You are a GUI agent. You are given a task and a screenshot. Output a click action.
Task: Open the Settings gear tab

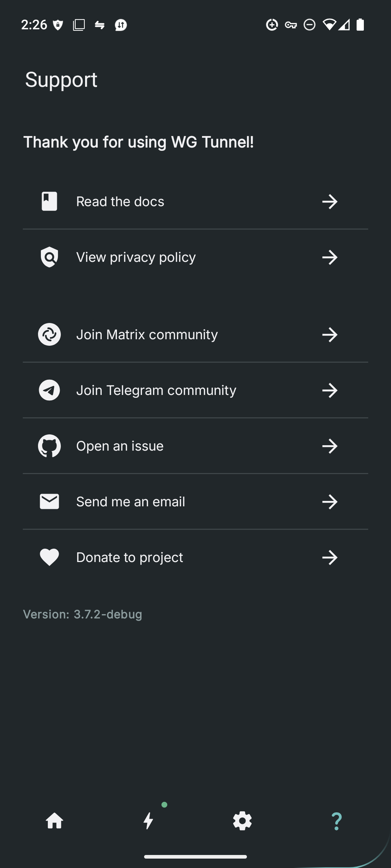pyautogui.click(x=242, y=821)
